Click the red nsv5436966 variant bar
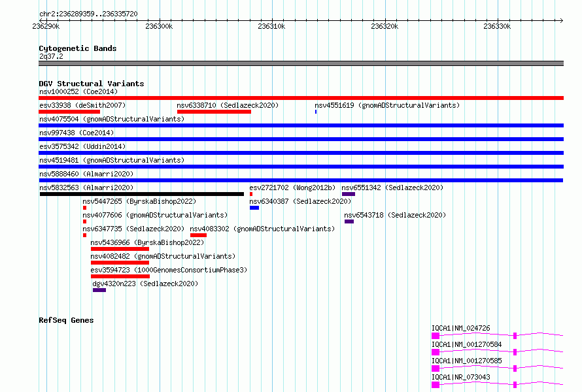Viewport: 582px width, 392px height. [x=120, y=249]
